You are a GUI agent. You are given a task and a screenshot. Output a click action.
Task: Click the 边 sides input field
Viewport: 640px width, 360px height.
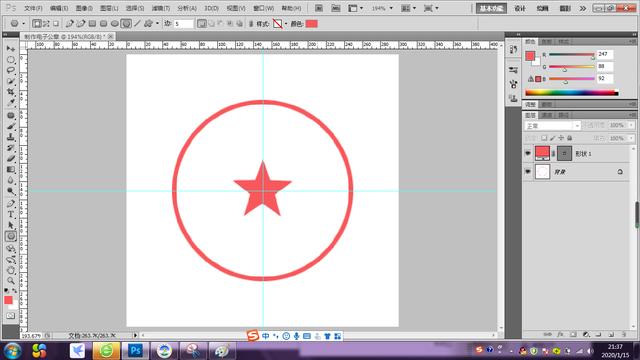pyautogui.click(x=183, y=24)
